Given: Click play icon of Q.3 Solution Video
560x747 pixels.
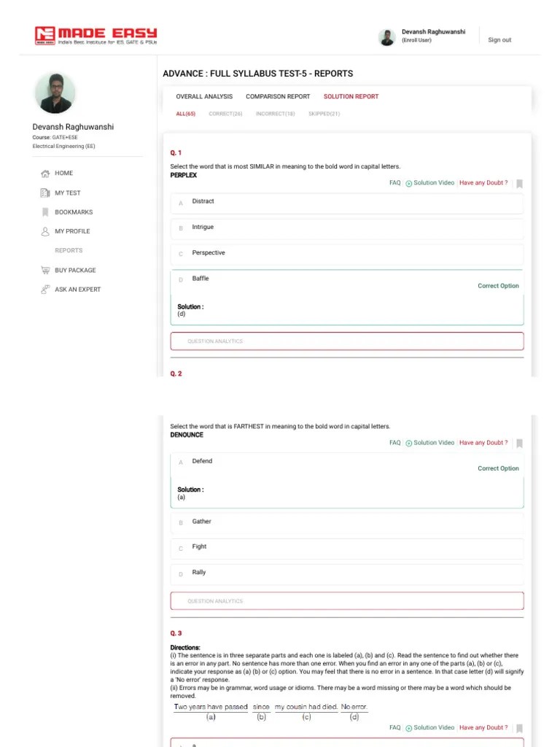Looking at the screenshot, I should (x=408, y=728).
